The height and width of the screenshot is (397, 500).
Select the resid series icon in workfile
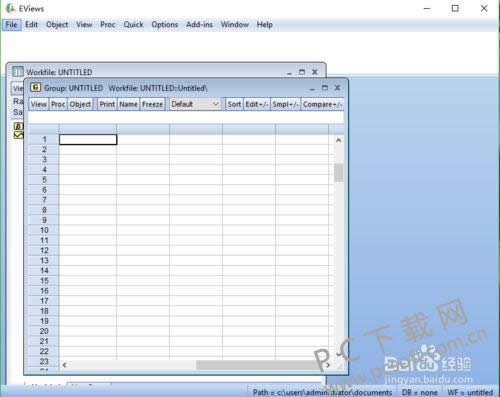(x=18, y=135)
